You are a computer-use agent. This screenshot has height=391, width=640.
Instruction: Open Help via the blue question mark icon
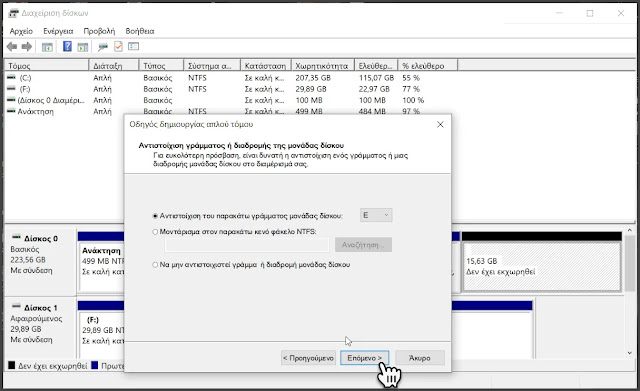click(67, 47)
